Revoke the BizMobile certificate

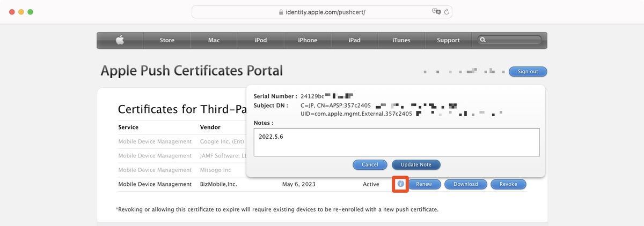pyautogui.click(x=508, y=184)
